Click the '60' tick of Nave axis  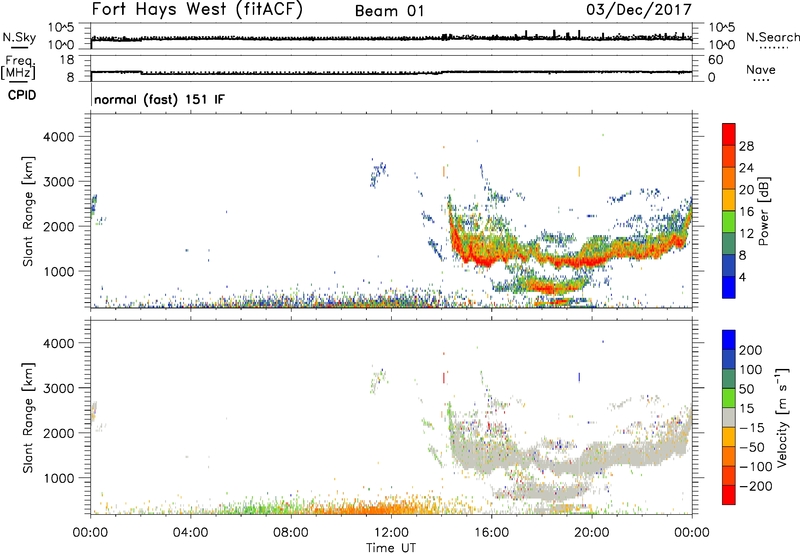(x=715, y=60)
